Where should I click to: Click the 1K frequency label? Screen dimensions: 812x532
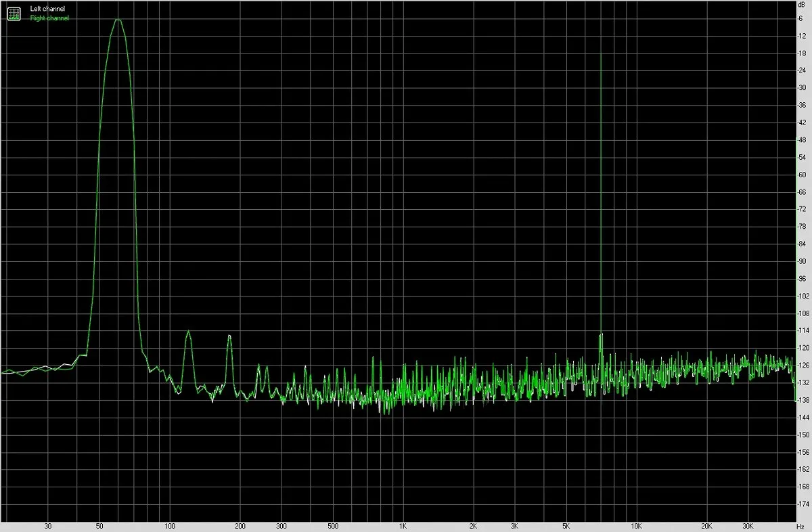[x=403, y=526]
